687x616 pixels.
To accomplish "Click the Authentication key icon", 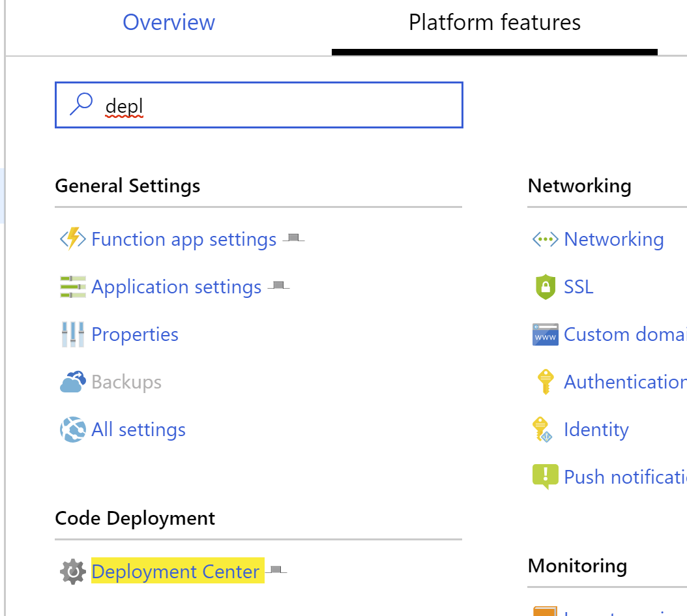I will pyautogui.click(x=544, y=381).
